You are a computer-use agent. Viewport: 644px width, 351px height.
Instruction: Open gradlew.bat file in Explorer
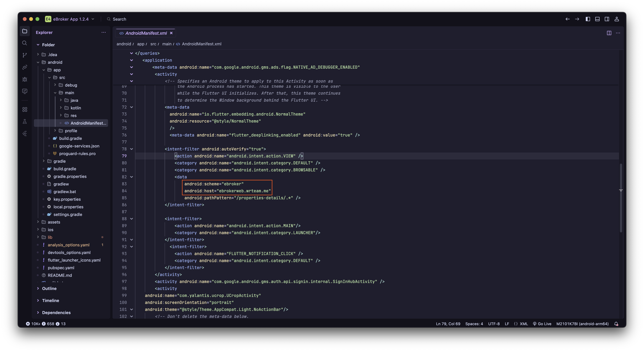[x=64, y=192]
